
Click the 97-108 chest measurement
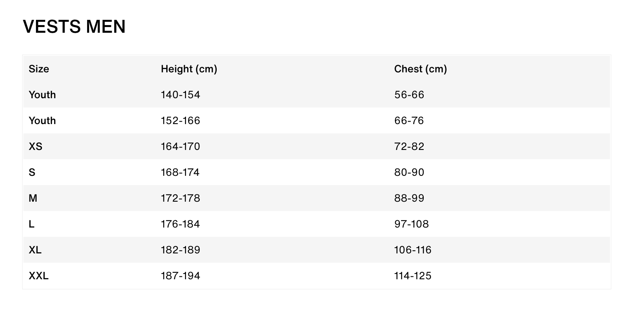pos(411,224)
